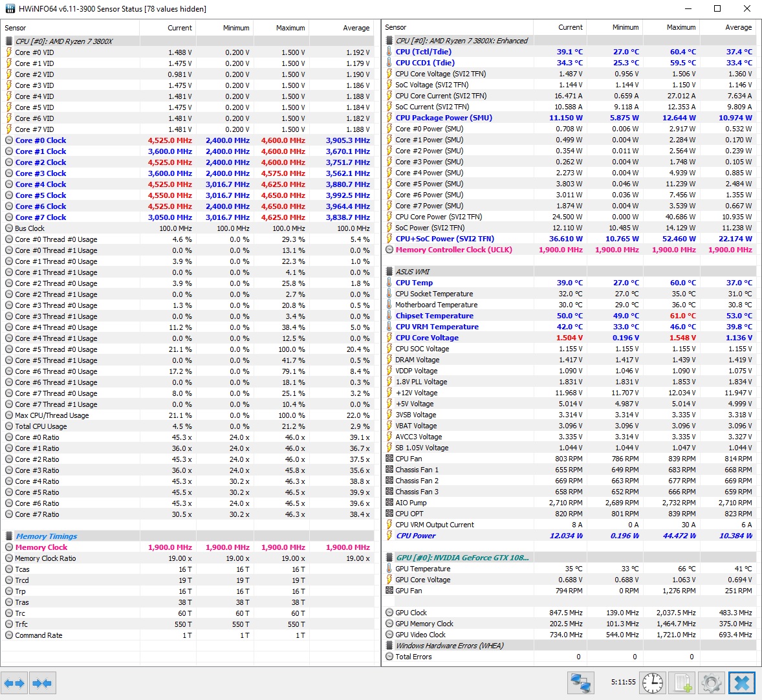This screenshot has width=762, height=700.
Task: Click the ASUS WMI section chip icon
Action: click(x=389, y=271)
